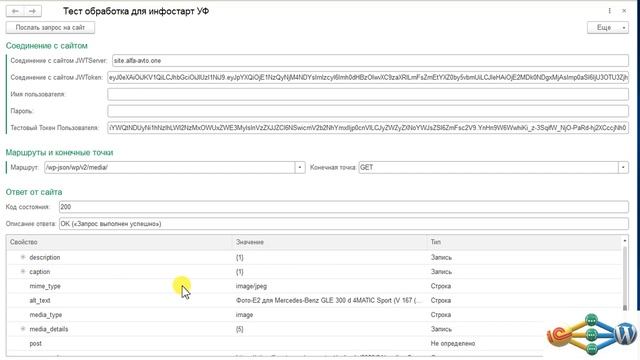Open the 'Еще' menu button
Screen dimensions: 640x360
607,27
